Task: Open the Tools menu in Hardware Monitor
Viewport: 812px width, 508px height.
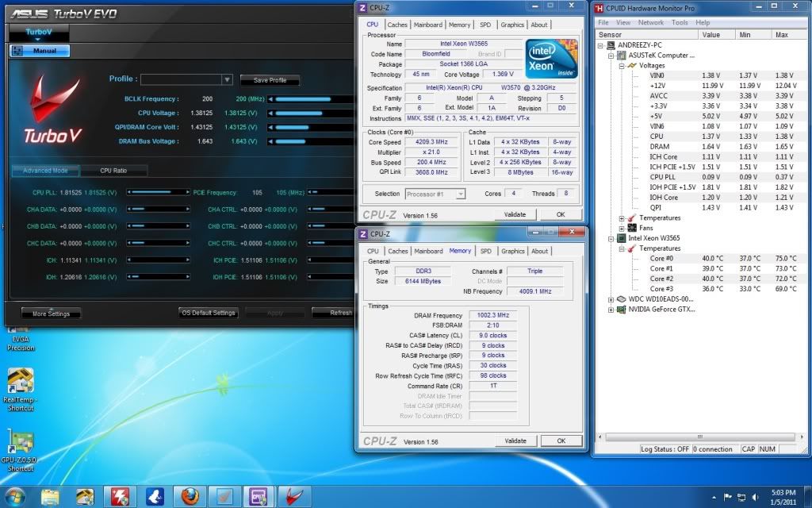Action: pos(680,23)
